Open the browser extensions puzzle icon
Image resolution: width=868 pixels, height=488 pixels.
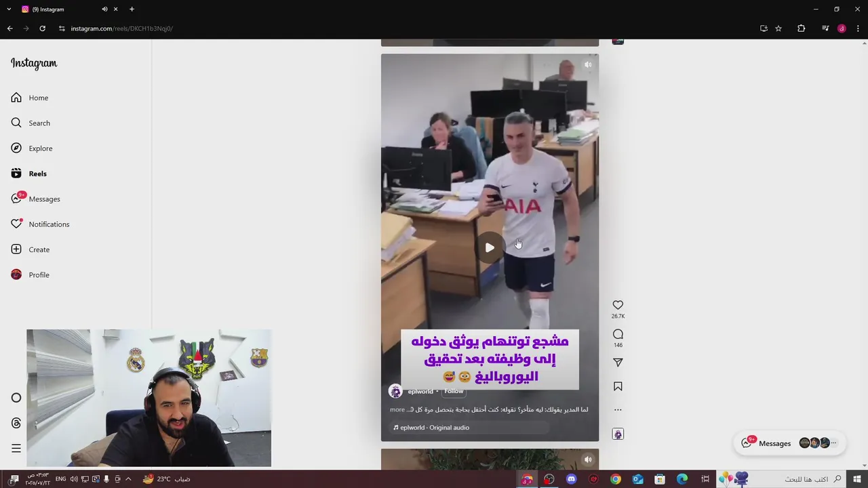coord(802,28)
